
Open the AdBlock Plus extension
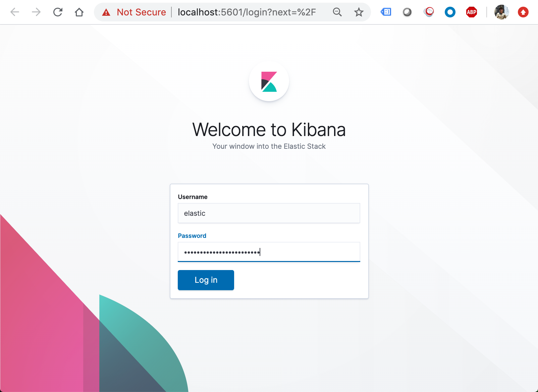pos(472,12)
